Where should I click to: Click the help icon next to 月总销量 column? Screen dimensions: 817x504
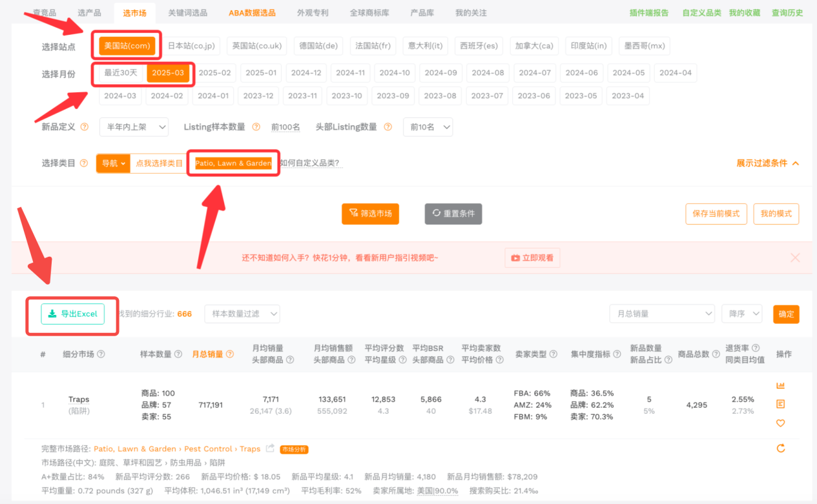(x=229, y=354)
